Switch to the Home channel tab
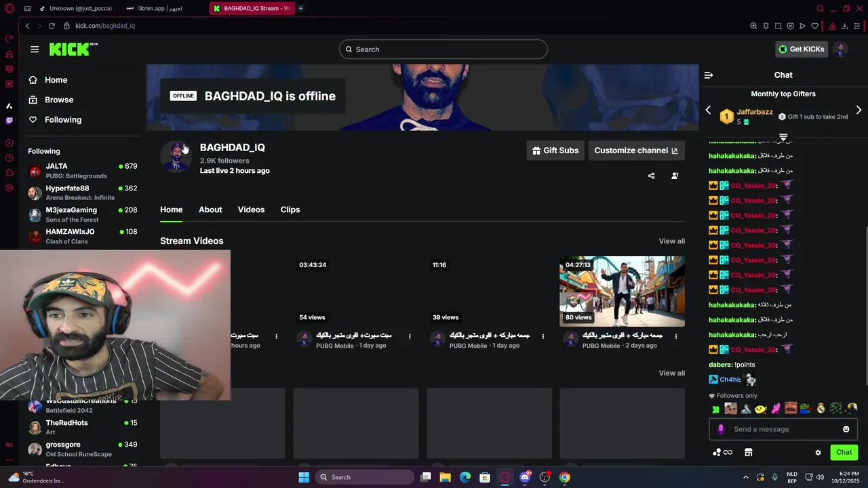868x488 pixels. tap(172, 209)
